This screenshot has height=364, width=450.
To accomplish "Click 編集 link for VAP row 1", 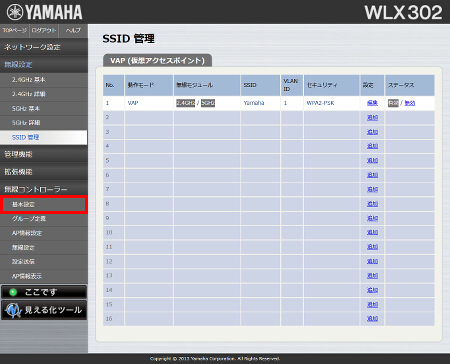I will [372, 103].
